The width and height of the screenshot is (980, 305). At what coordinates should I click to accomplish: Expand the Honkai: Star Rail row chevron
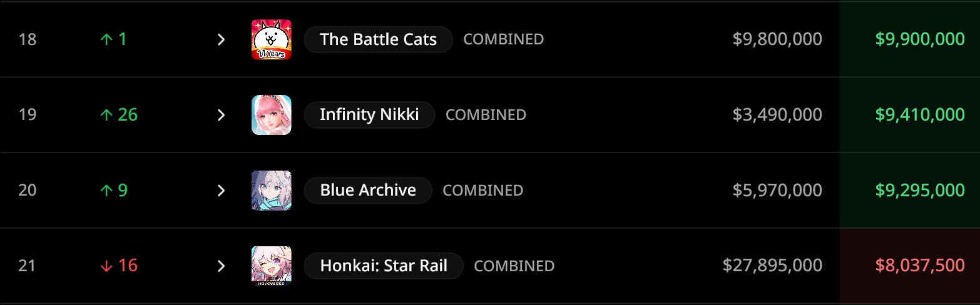point(220,266)
